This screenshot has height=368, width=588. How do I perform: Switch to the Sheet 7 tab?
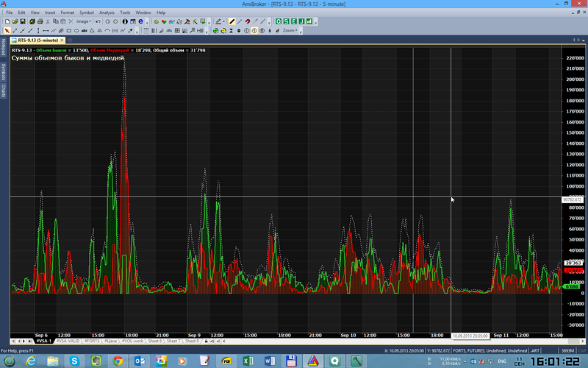(x=173, y=341)
